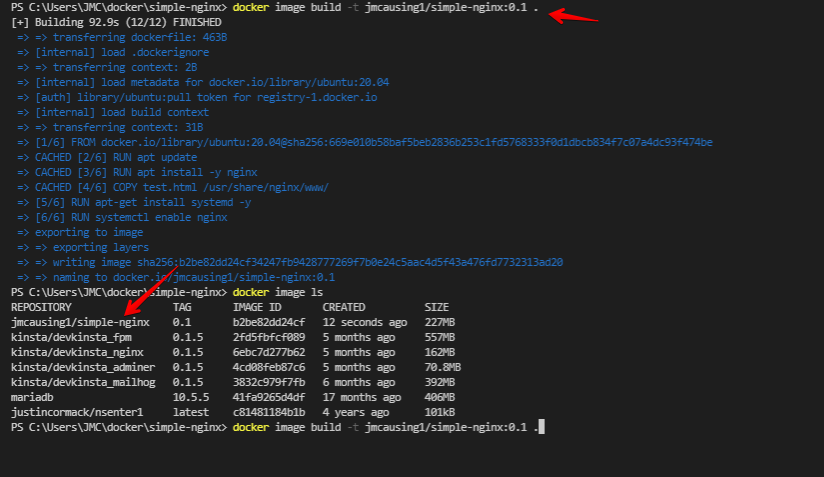
Task: Click 'jmcausing1/simple-nginx' in repository list
Action: point(80,322)
